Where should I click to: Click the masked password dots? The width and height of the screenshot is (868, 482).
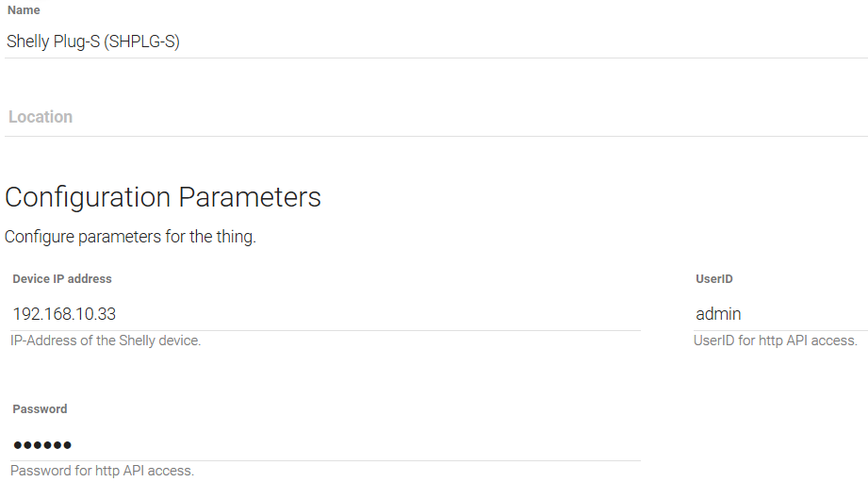42,445
